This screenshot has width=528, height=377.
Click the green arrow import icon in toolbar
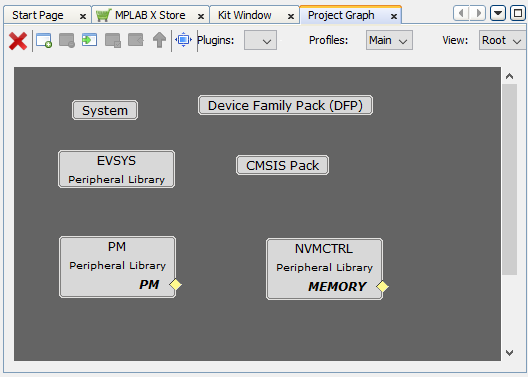pyautogui.click(x=89, y=40)
